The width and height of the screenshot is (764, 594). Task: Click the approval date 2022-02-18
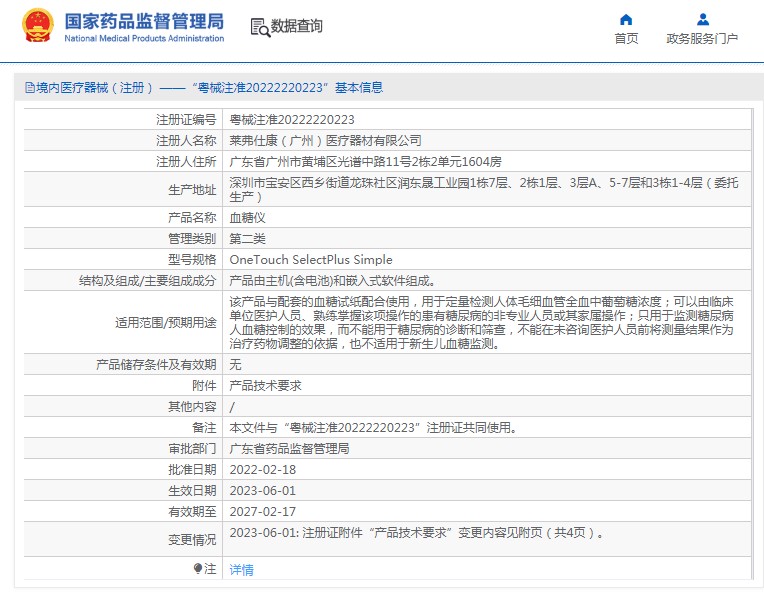pos(262,469)
